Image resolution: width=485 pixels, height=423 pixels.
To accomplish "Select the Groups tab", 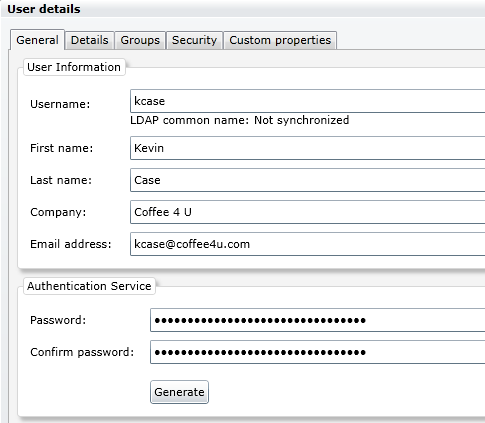I will pos(140,40).
